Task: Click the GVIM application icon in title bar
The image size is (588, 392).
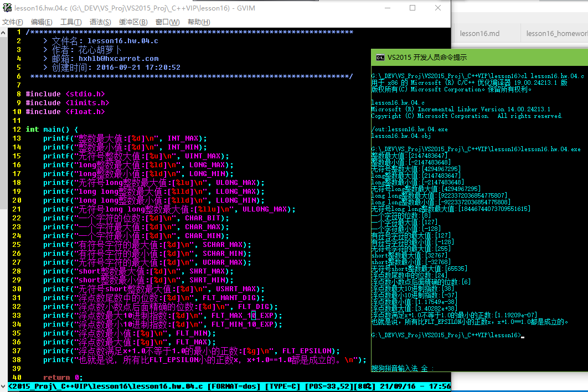Action: [7, 8]
